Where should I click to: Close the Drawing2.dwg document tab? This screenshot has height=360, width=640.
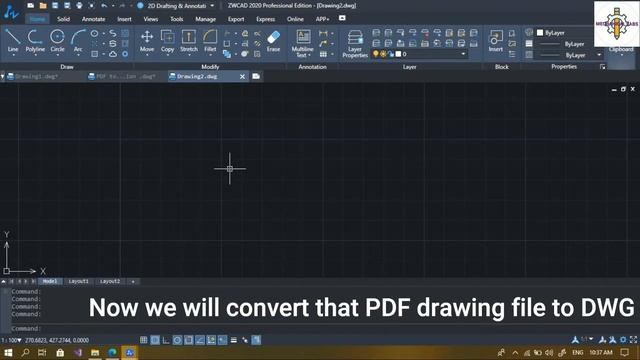(242, 76)
